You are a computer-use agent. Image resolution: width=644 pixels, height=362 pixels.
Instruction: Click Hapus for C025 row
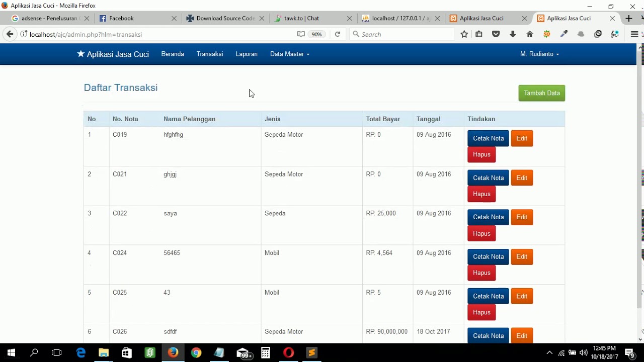tap(481, 312)
